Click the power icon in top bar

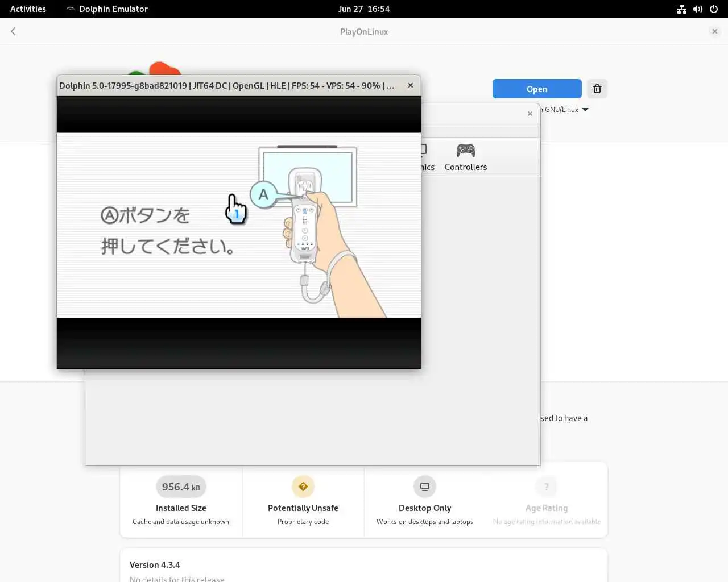tap(714, 9)
